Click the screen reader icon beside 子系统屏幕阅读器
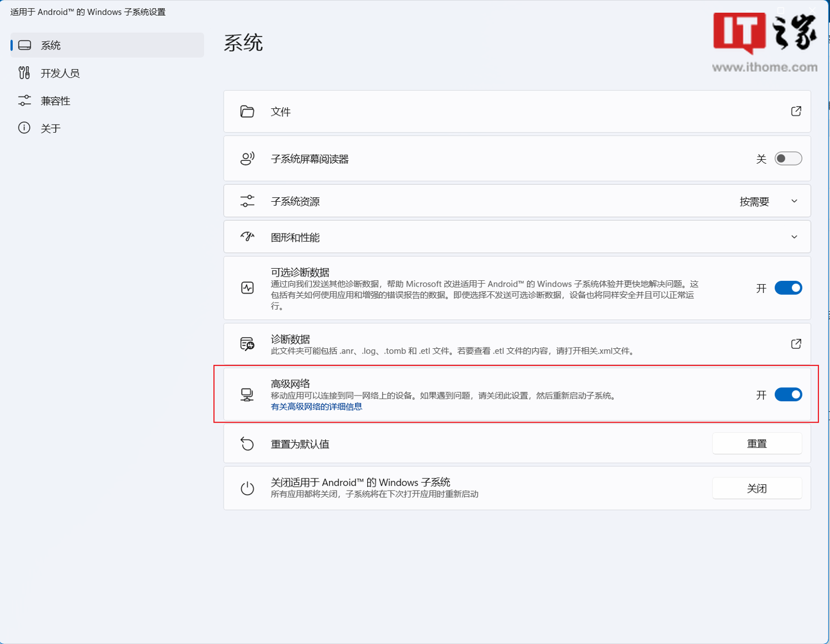 pos(247,159)
